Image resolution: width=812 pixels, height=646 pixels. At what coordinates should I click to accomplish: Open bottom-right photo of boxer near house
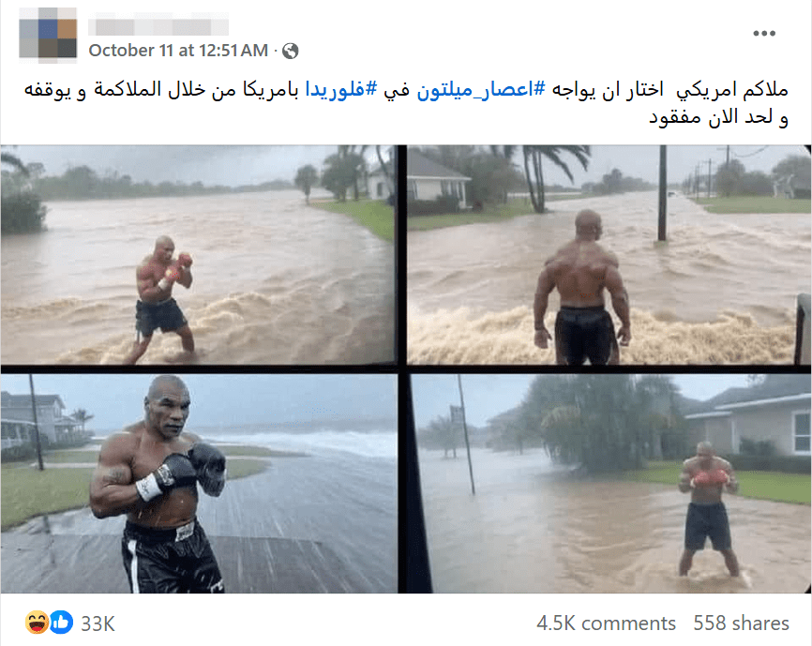tap(610, 484)
